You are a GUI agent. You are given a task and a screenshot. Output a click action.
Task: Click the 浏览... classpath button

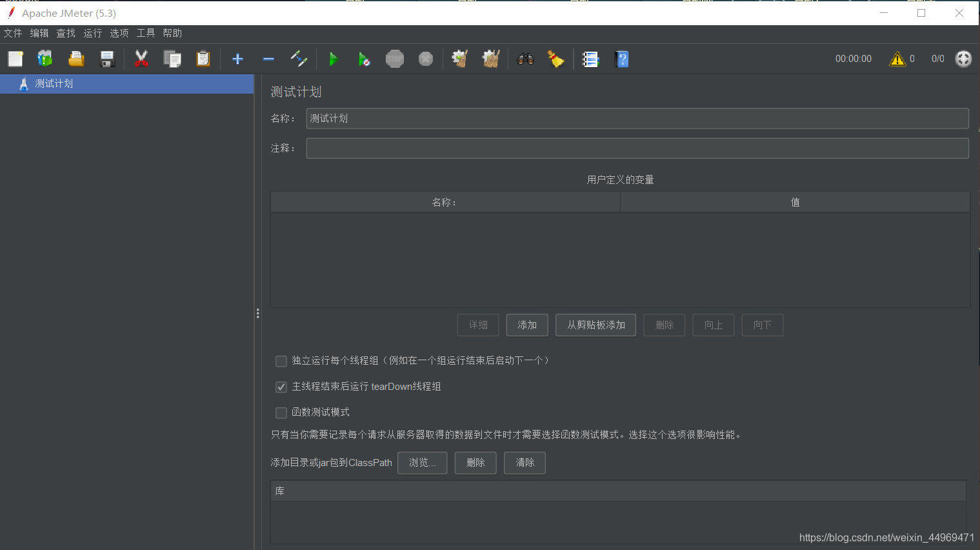point(423,463)
